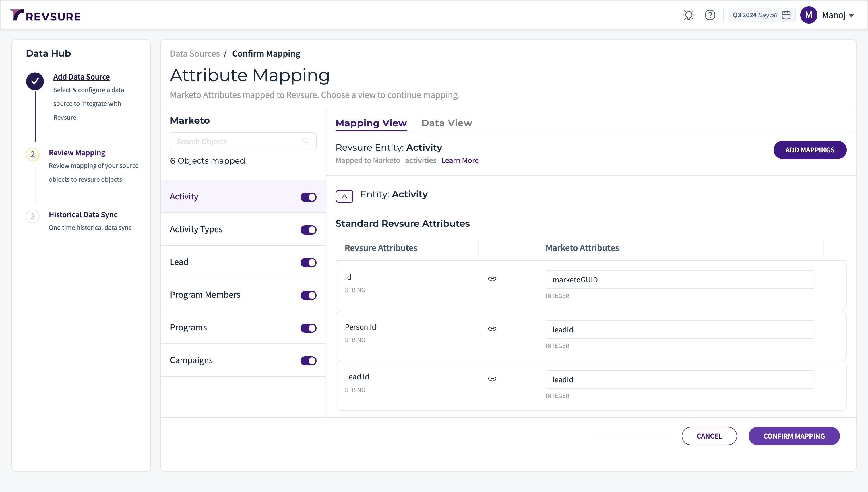Collapse the Entity: Activity section
The image size is (868, 492).
click(x=344, y=196)
